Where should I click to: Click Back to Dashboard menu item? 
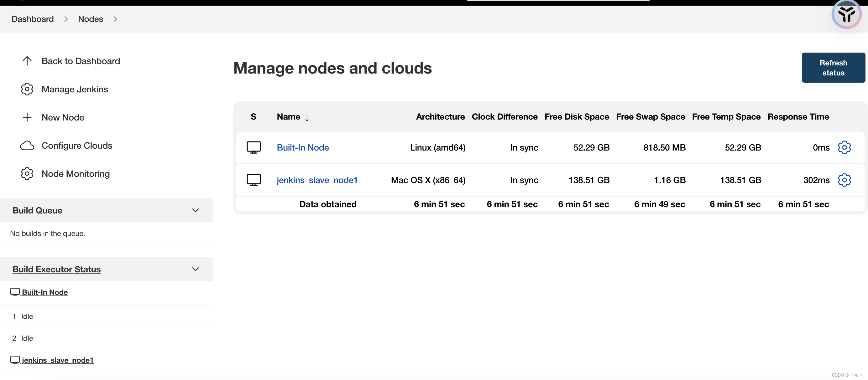point(81,60)
